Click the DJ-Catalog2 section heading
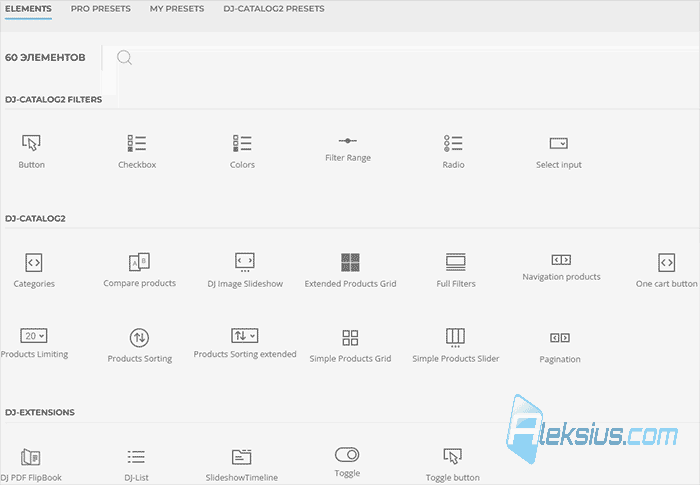The width and height of the screenshot is (700, 485). (35, 218)
